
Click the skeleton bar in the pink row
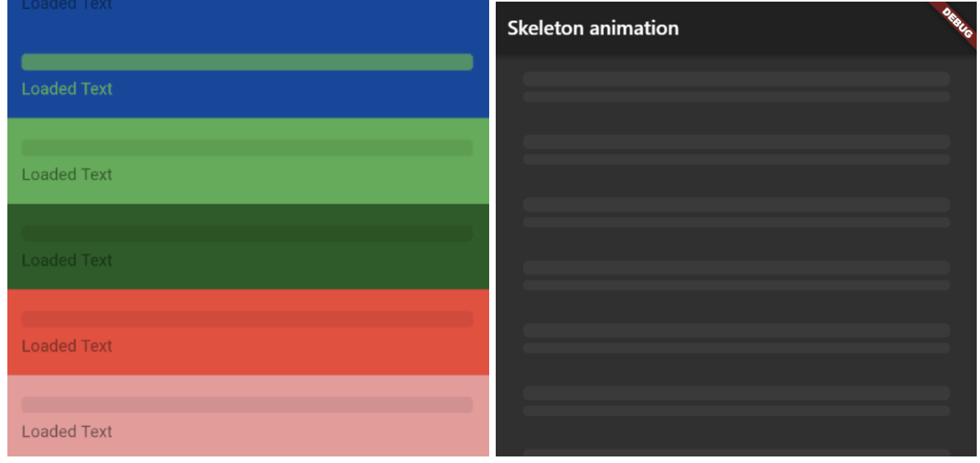click(x=247, y=404)
